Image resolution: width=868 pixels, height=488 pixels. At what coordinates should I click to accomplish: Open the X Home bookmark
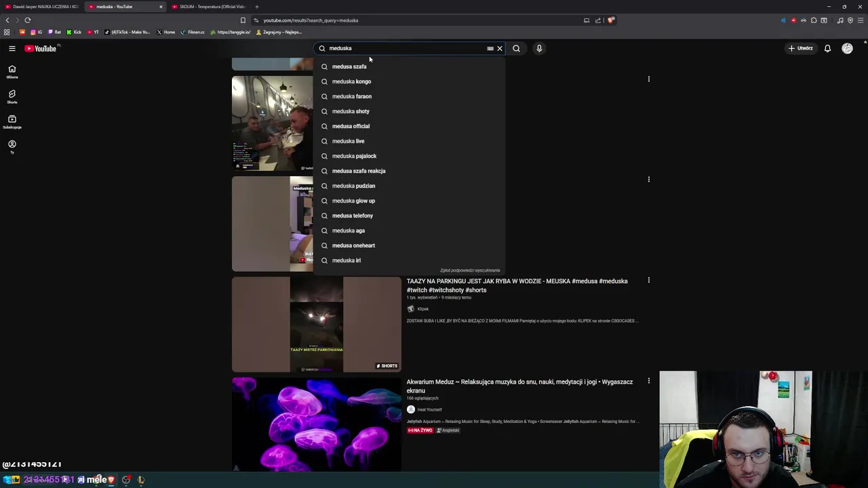coord(166,32)
